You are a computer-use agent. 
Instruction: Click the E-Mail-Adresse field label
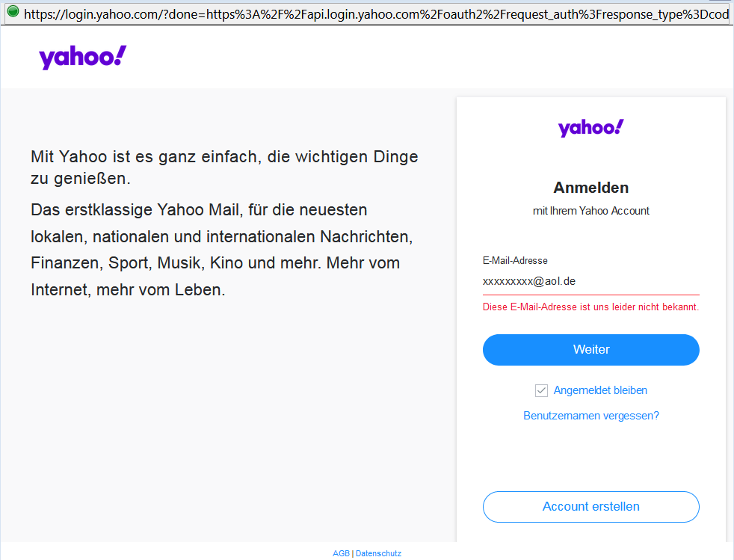(x=515, y=260)
